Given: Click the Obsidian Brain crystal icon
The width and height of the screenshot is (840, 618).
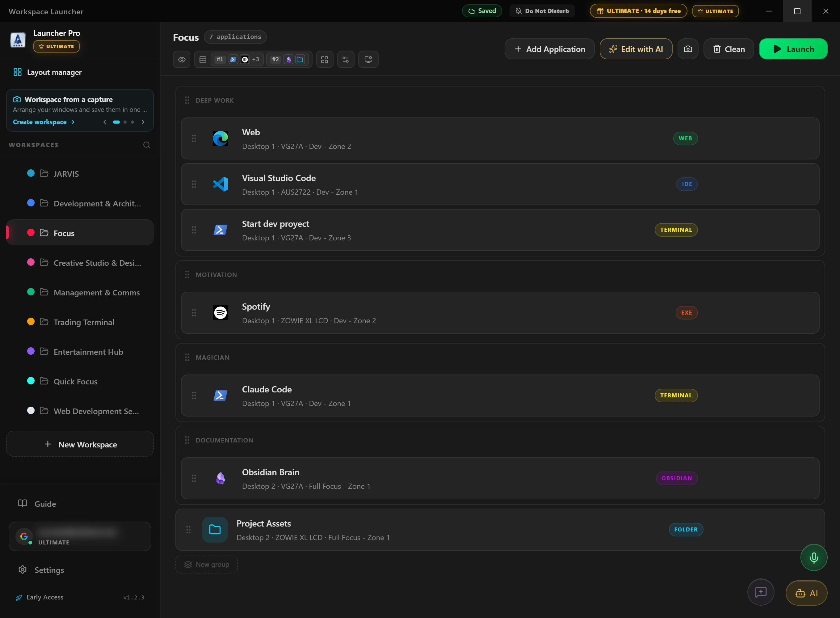Looking at the screenshot, I should tap(220, 478).
